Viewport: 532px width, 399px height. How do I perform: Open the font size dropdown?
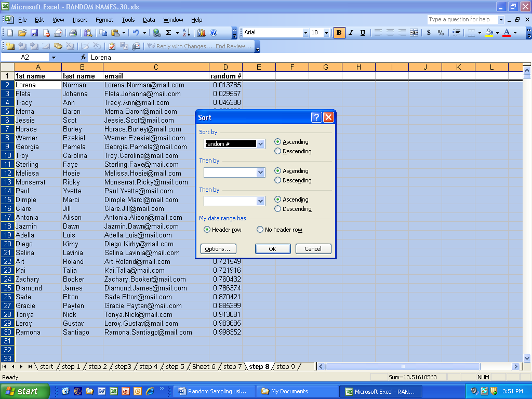click(x=326, y=33)
